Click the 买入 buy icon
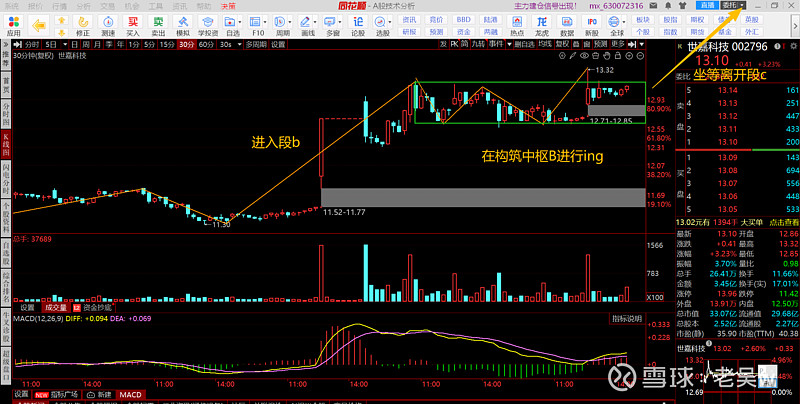 pyautogui.click(x=133, y=26)
